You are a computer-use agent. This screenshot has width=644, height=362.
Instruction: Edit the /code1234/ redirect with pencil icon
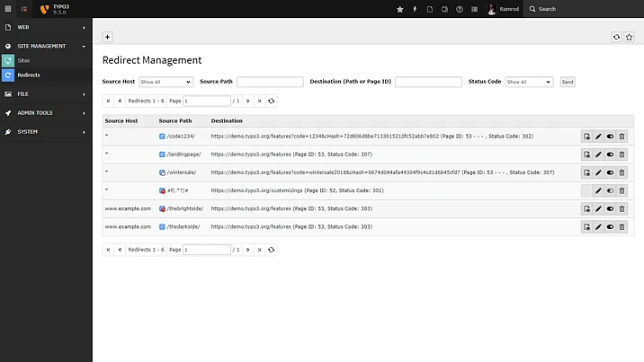pyautogui.click(x=598, y=137)
